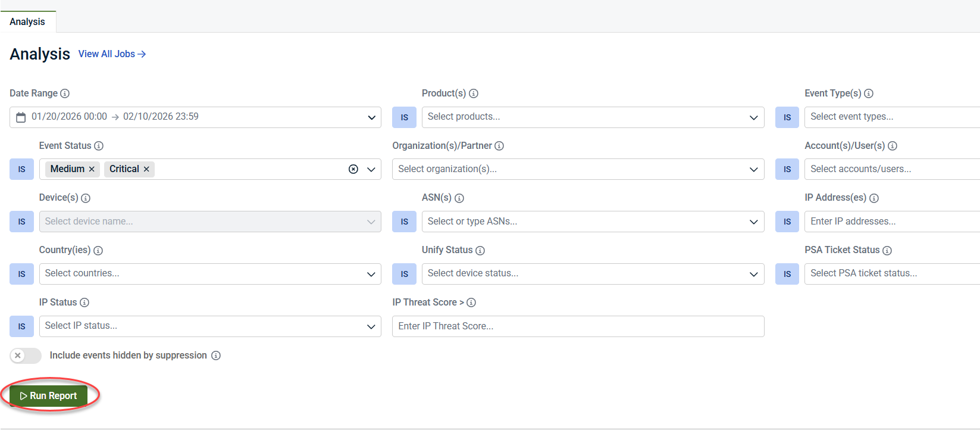Viewport: 980px width, 430px height.
Task: Toggle the IS operator for Product(s)
Action: point(404,117)
